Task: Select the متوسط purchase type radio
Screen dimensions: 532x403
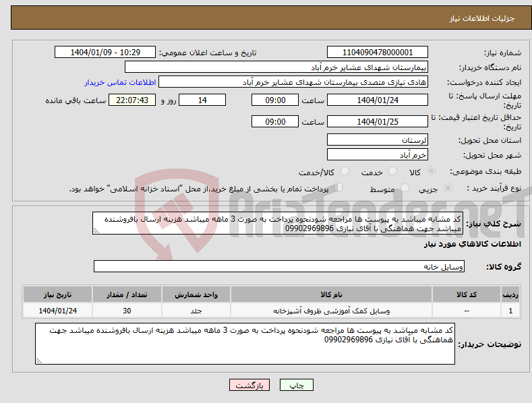Action: [405, 187]
